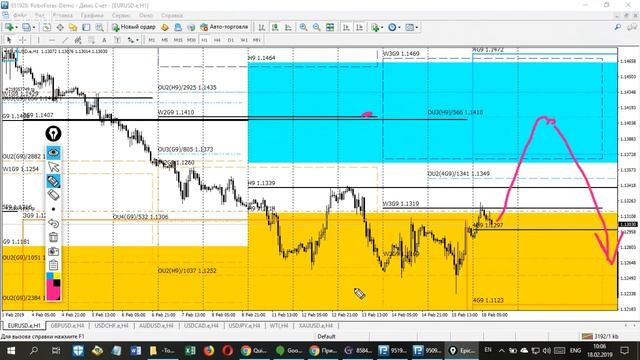Image resolution: width=640 pixels, height=360 pixels.
Task: Clear drawings with palette trash icon
Action: [53, 237]
